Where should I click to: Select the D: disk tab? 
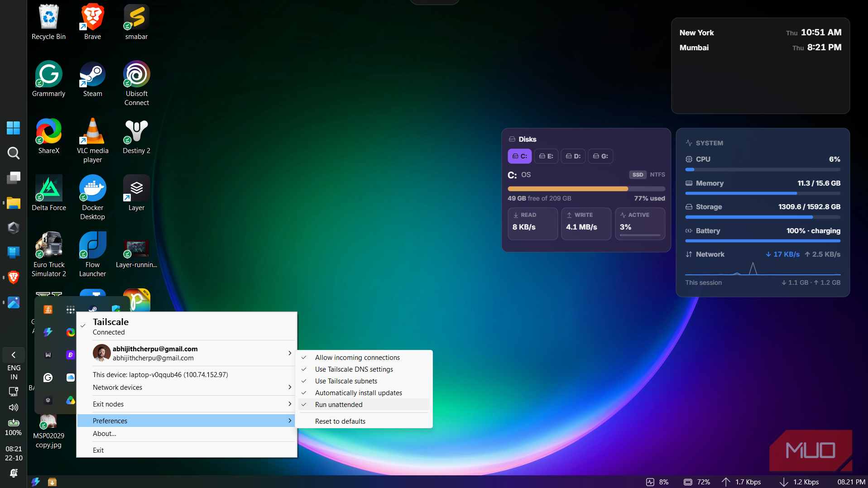point(573,156)
